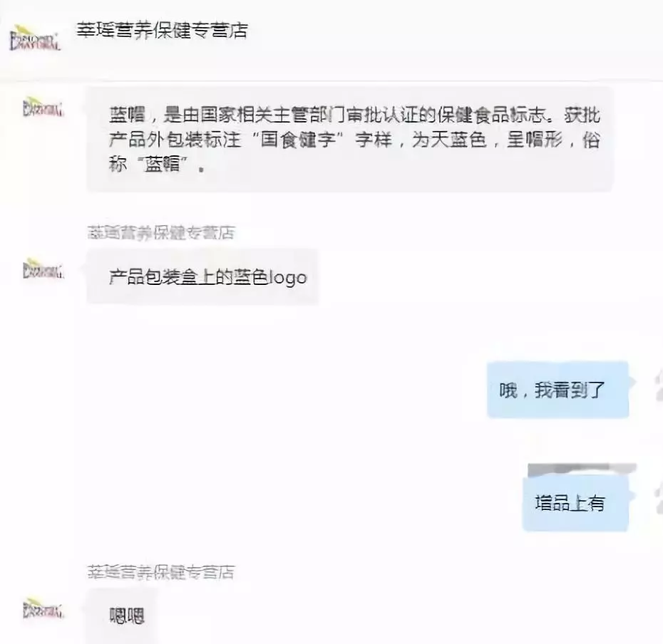Select the 哦，我看到了 message bubble
Screen dimensions: 663x644
tap(557, 390)
